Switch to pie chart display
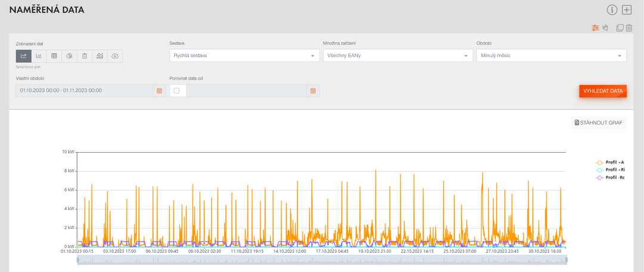Image resolution: width=644 pixels, height=272 pixels. tap(69, 55)
